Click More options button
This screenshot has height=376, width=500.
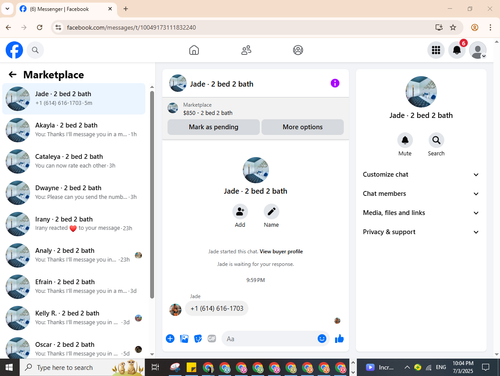tap(302, 127)
